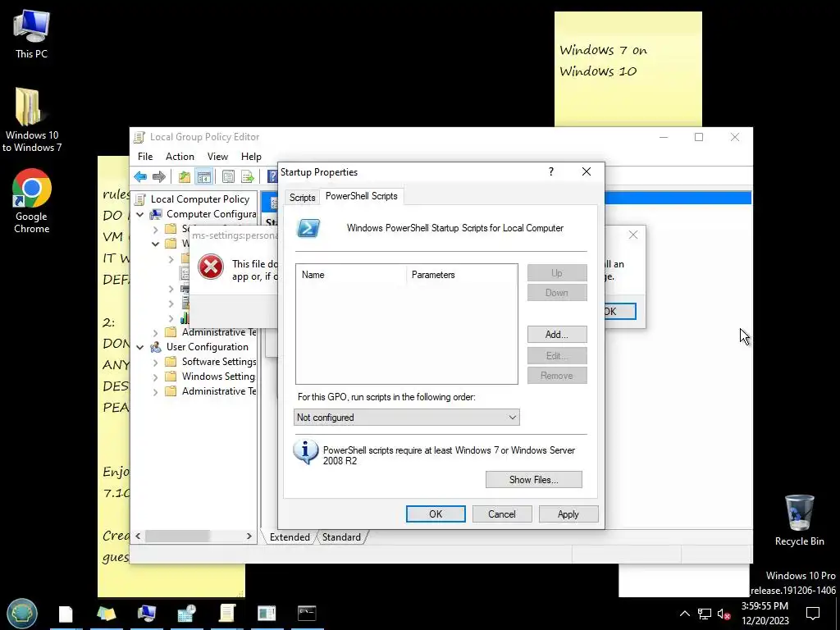Click the Properties toolbar icon
Image resolution: width=840 pixels, height=630 pixels.
point(228,177)
